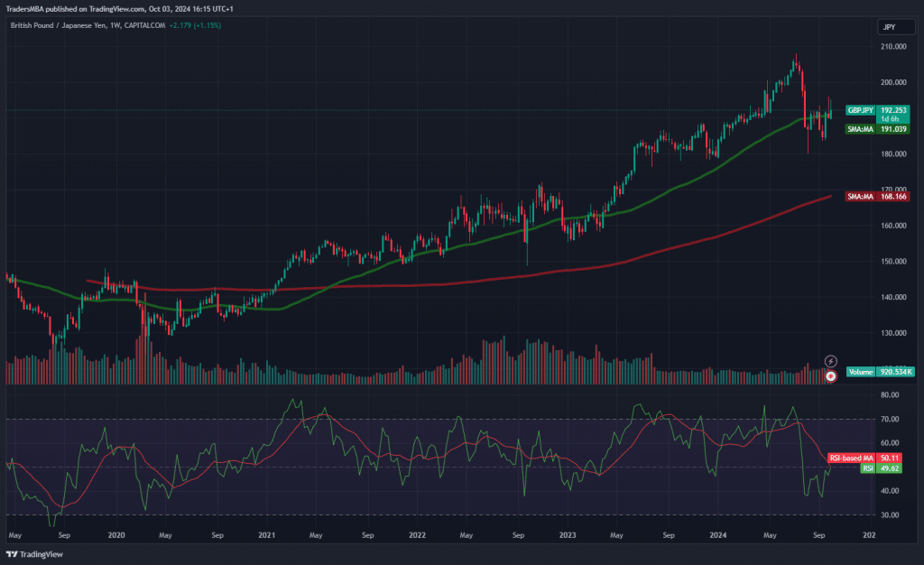Click the 2024 label on time axis
This screenshot has height=565, width=924.
click(717, 535)
